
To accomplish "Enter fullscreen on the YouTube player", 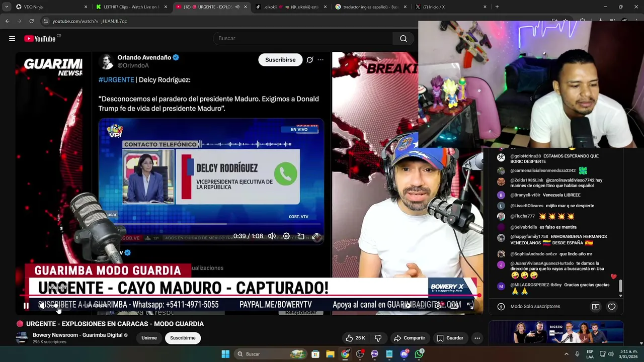I will coord(470,305).
